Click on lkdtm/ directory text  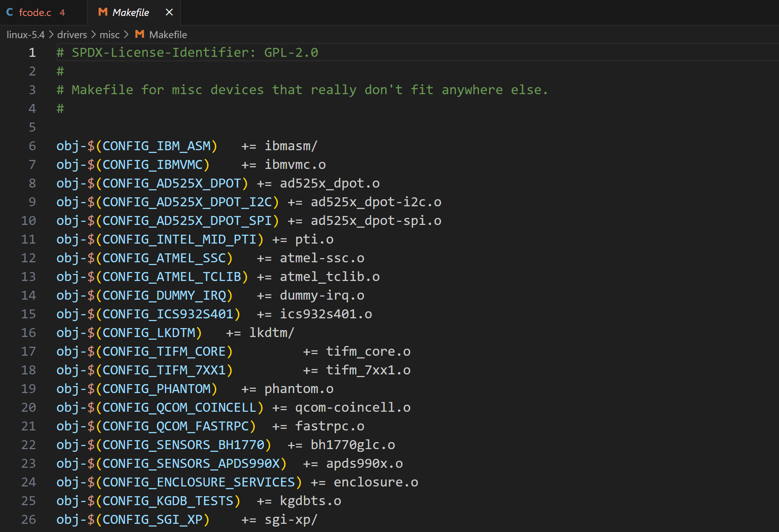[x=272, y=333]
